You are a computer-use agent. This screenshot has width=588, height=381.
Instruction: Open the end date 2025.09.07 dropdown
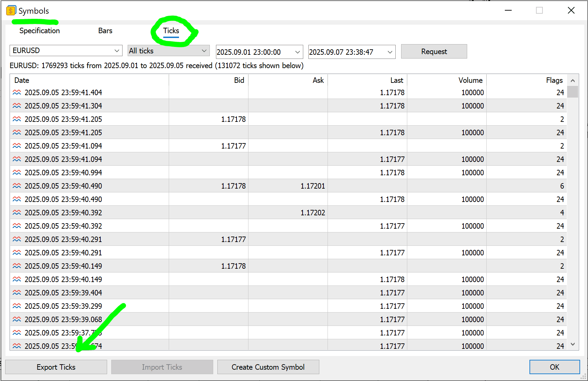click(389, 52)
